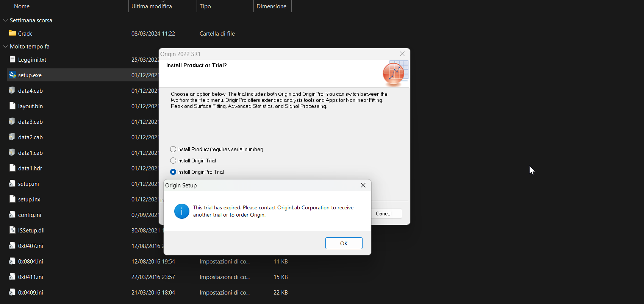Screen dimensions: 644x304
Task: Click the 21/03/2016 18:04 modified date
Action: click(x=153, y=293)
